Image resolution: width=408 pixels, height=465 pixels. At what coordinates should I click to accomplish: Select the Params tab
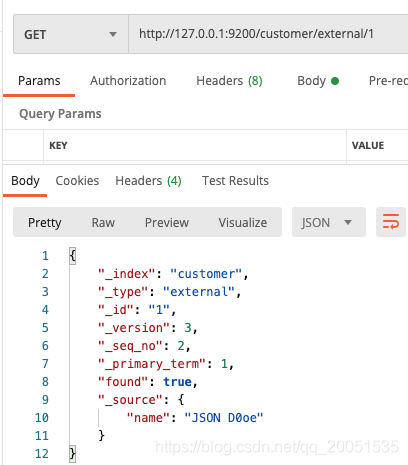click(x=39, y=81)
